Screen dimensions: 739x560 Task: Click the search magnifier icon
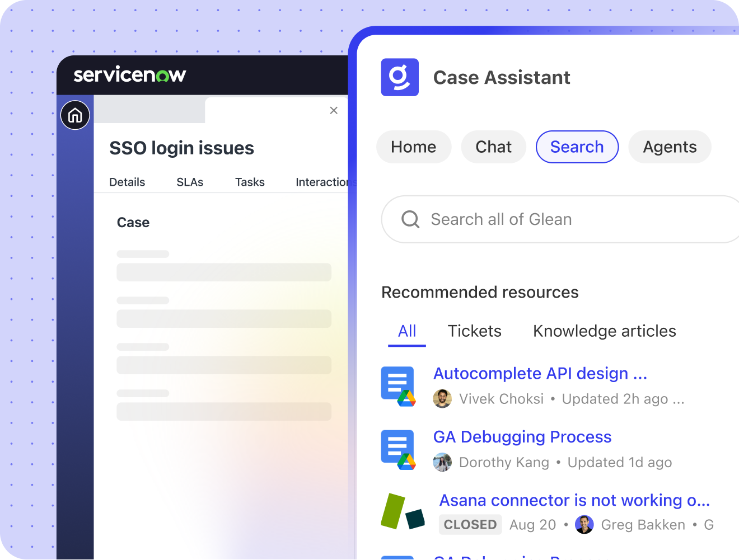coord(410,219)
